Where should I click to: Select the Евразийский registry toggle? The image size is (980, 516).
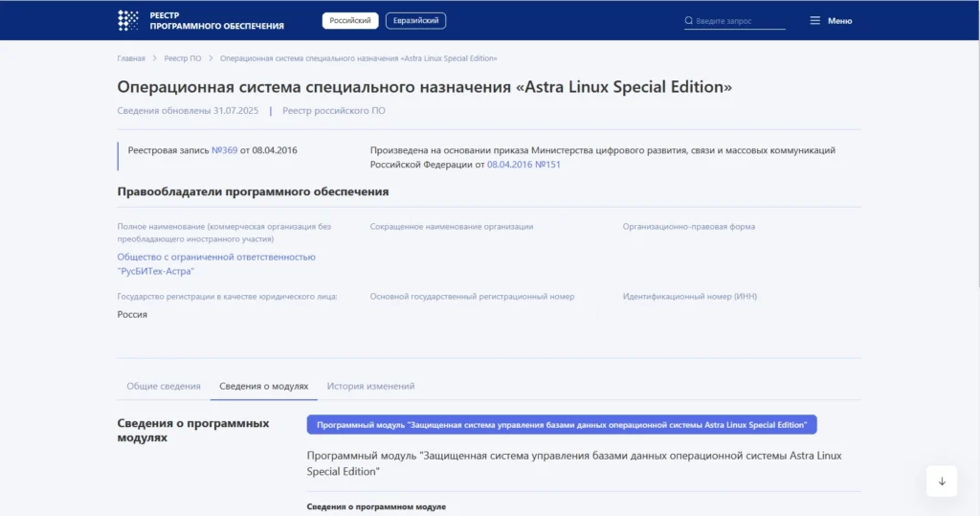click(415, 21)
